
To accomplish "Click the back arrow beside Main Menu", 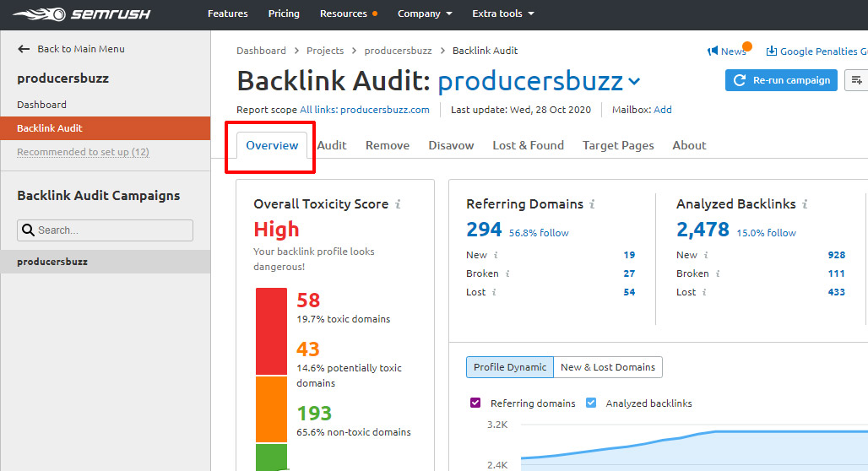I will tap(24, 49).
